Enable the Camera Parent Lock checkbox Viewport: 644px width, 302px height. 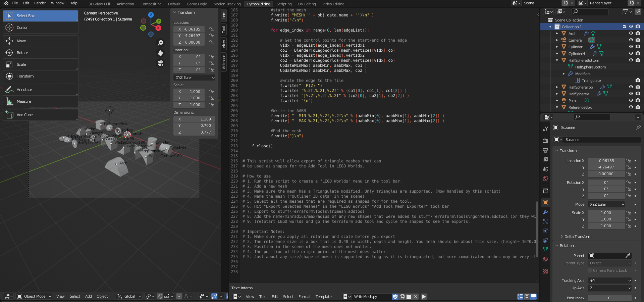click(590, 270)
